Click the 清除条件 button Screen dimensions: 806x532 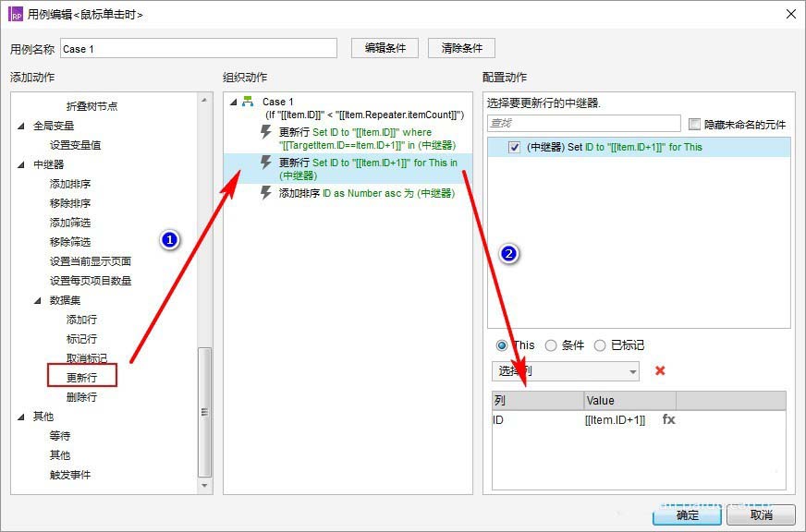coord(461,48)
